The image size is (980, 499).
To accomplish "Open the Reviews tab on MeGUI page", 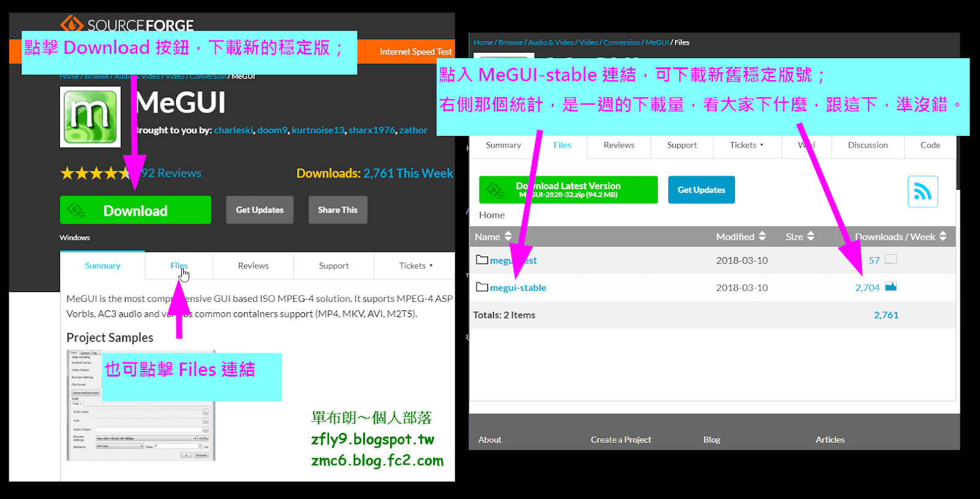I will click(253, 266).
